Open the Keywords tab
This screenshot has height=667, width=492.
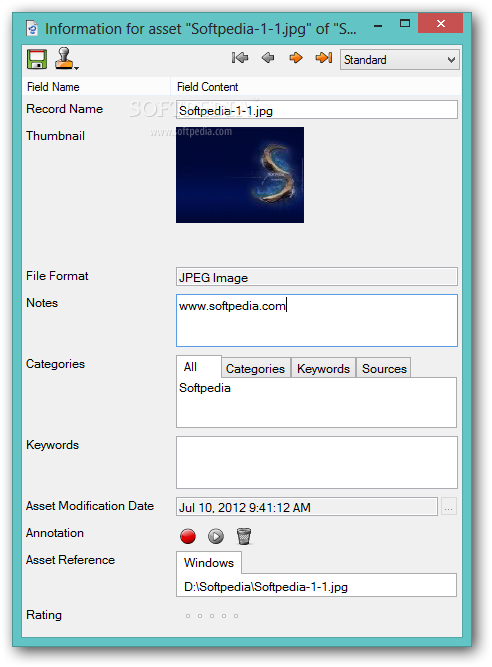pyautogui.click(x=323, y=368)
